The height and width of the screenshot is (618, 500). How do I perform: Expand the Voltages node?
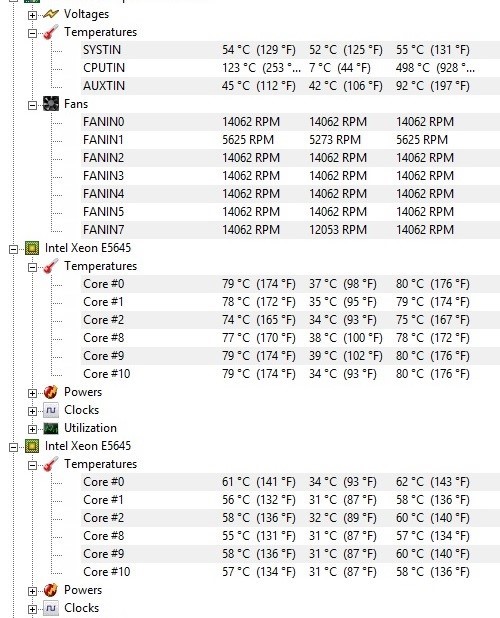click(32, 15)
